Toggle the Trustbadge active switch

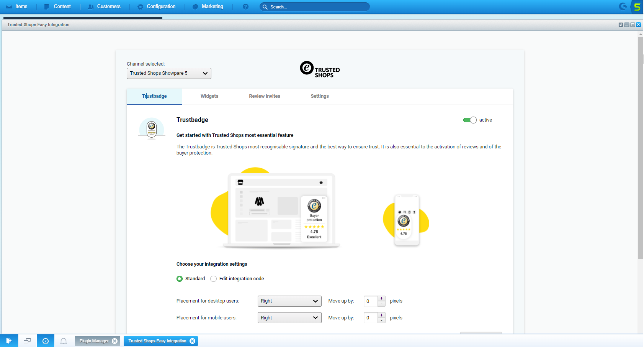[470, 120]
